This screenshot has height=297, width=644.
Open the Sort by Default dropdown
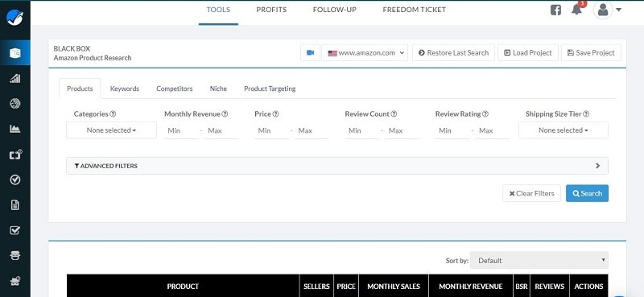point(539,261)
